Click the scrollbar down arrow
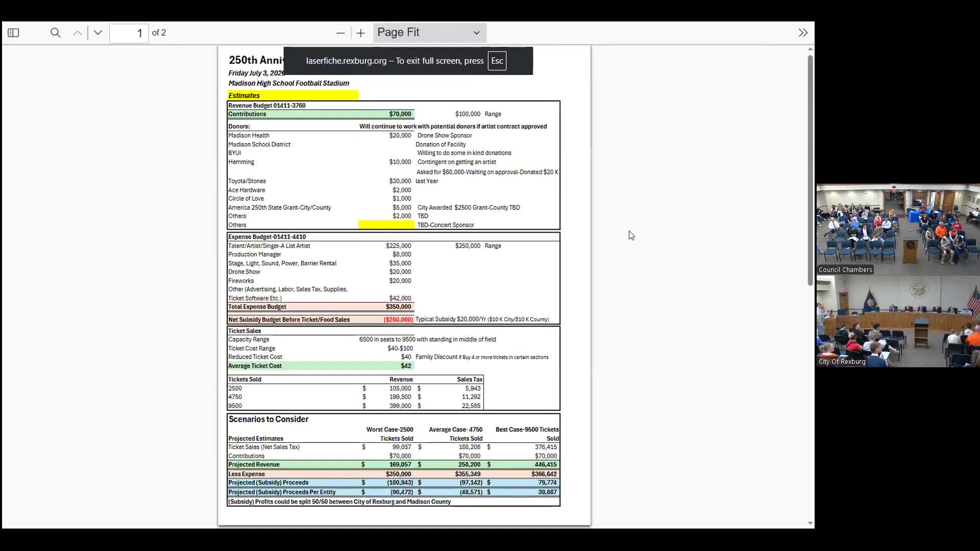 (x=810, y=523)
